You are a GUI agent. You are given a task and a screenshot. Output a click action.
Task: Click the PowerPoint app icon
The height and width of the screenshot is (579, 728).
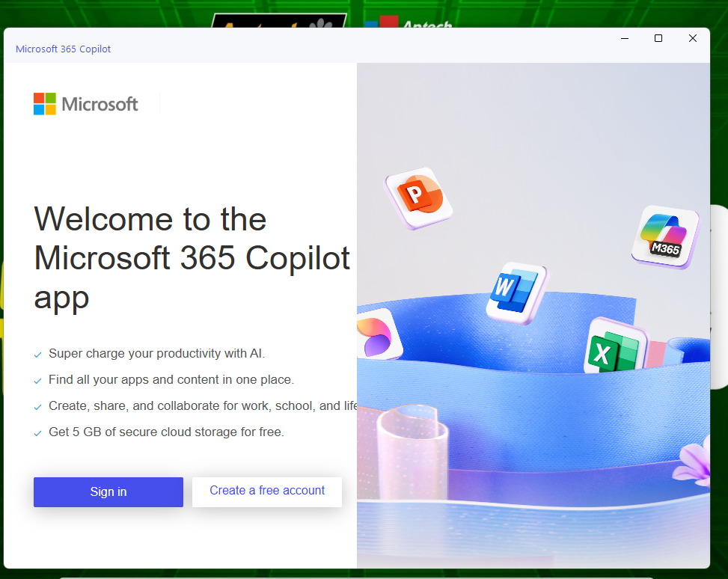coord(419,197)
